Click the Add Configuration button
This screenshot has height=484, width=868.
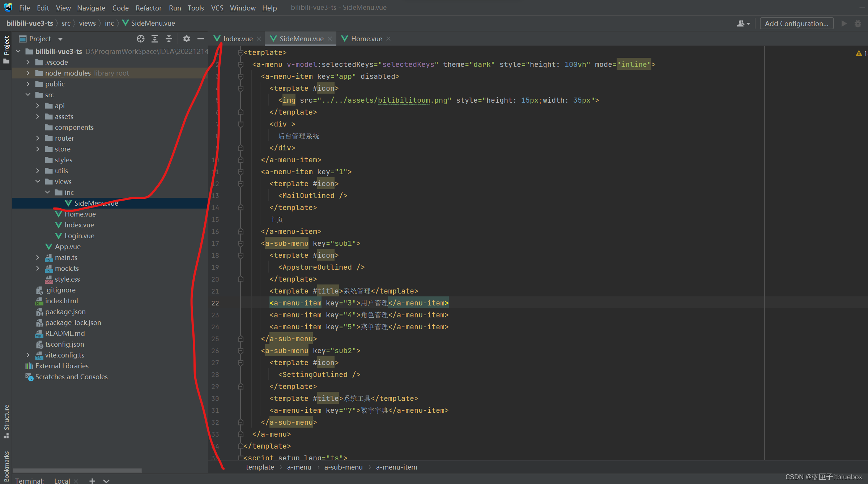coord(796,23)
